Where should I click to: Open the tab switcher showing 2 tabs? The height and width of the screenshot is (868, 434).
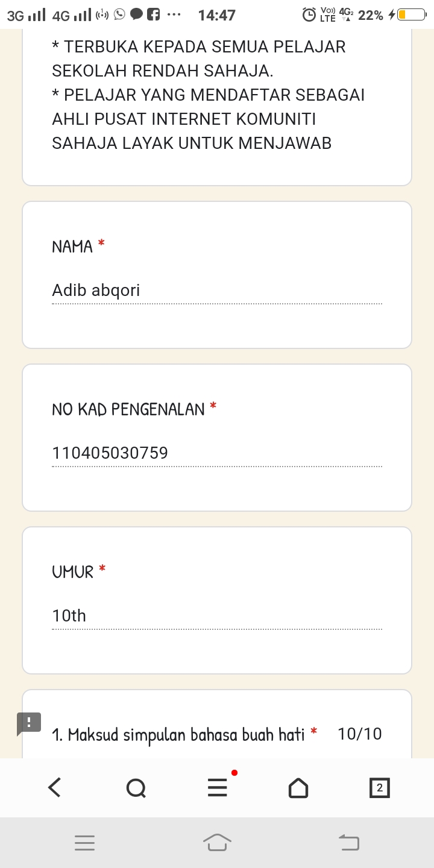(x=379, y=787)
